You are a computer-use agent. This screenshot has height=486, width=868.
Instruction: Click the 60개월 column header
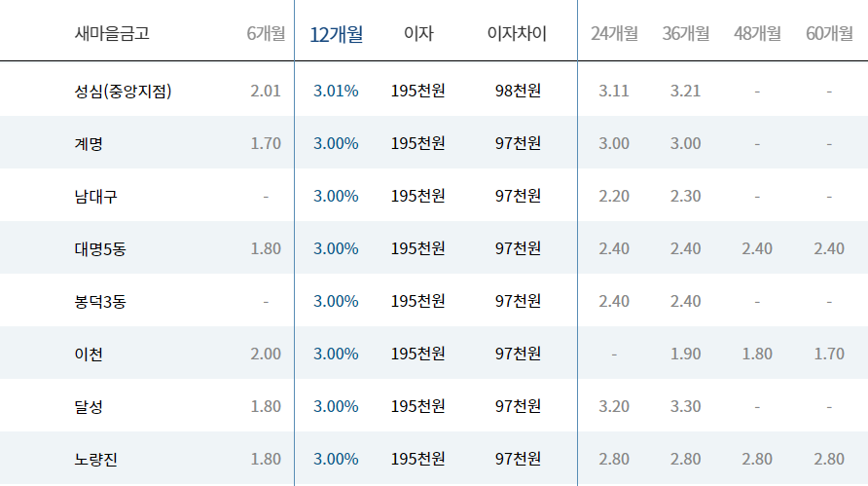[829, 34]
